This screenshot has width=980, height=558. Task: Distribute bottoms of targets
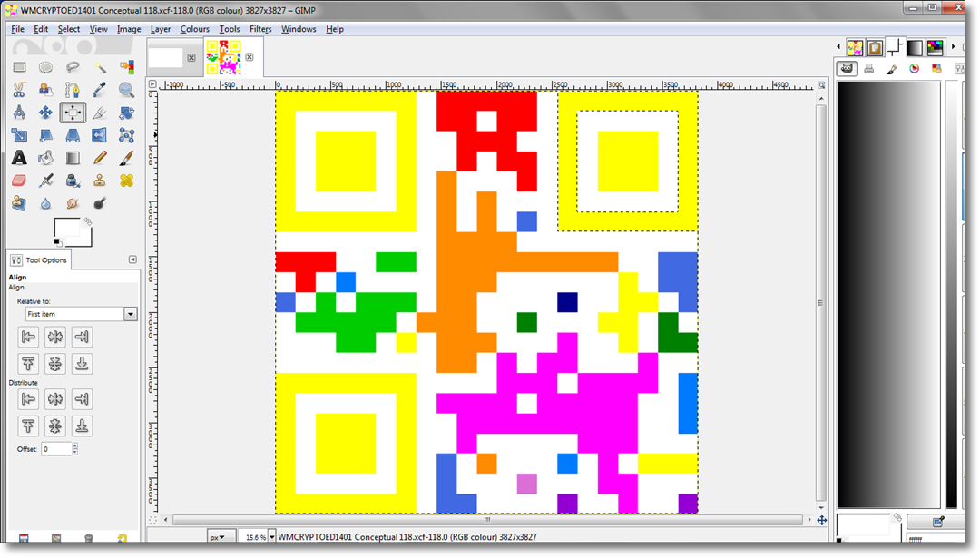[x=82, y=426]
